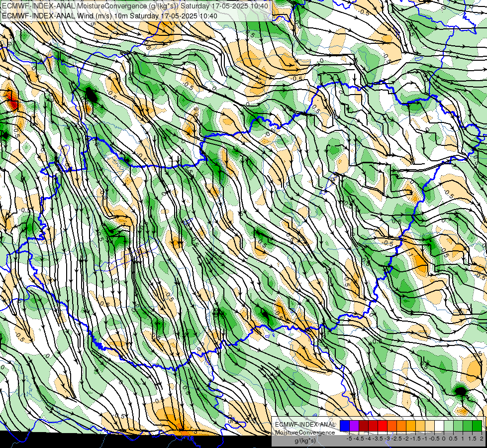Select the medium green swatch between 1 and 1.5
The image size is (487, 448).
(468, 426)
